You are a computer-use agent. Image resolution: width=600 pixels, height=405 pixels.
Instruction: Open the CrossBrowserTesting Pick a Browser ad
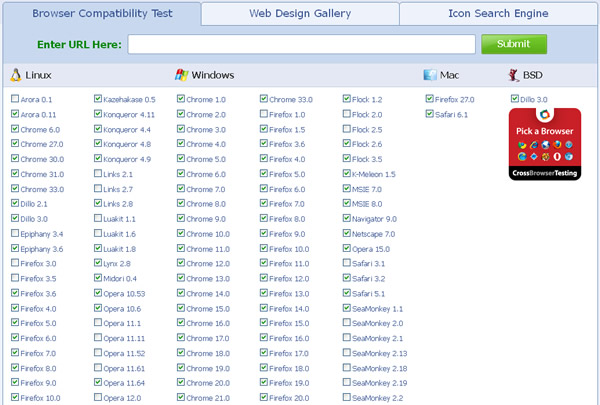tap(545, 145)
